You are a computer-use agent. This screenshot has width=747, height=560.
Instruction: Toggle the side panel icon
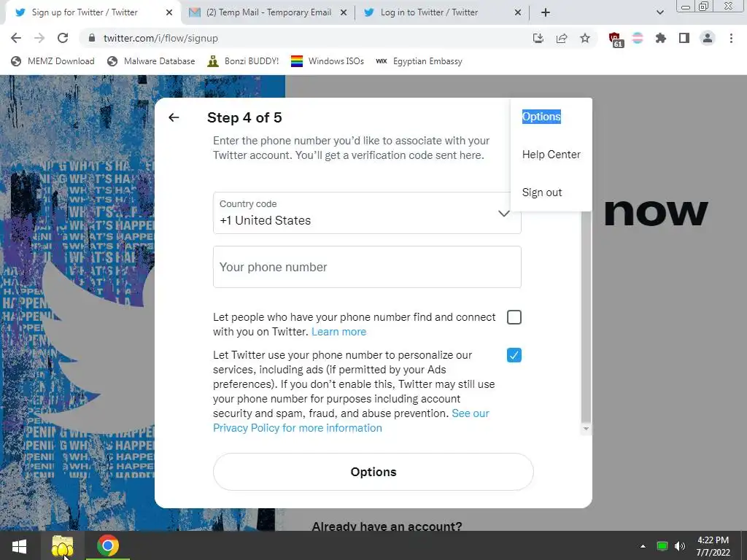coord(684,38)
